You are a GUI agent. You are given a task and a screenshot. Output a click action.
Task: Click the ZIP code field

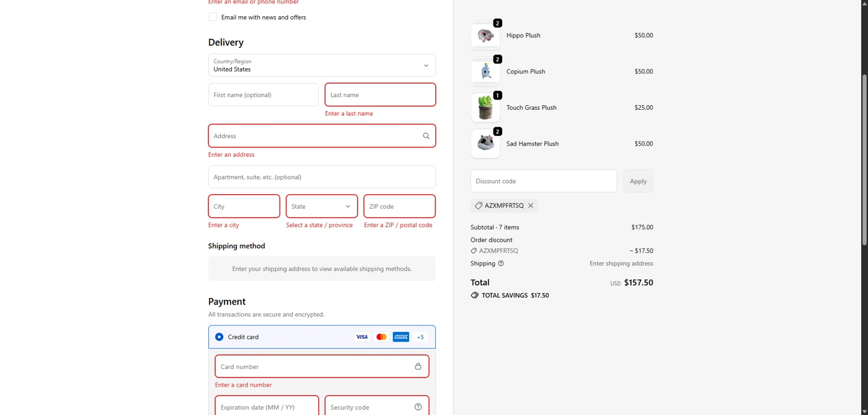(x=399, y=206)
